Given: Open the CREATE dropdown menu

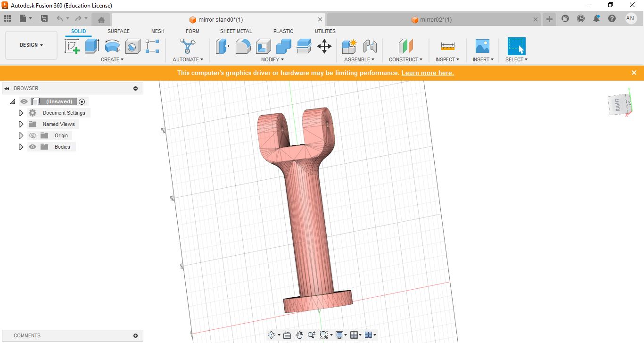Looking at the screenshot, I should coord(112,59).
